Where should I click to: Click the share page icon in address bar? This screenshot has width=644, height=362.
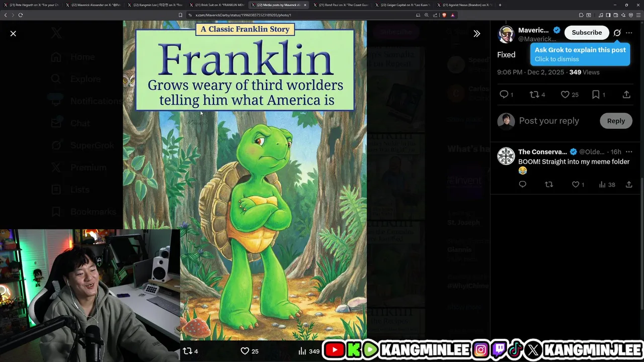[x=435, y=15]
